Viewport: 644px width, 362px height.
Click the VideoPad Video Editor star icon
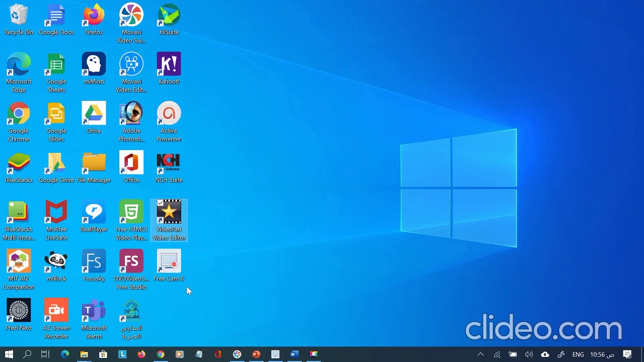(x=169, y=212)
